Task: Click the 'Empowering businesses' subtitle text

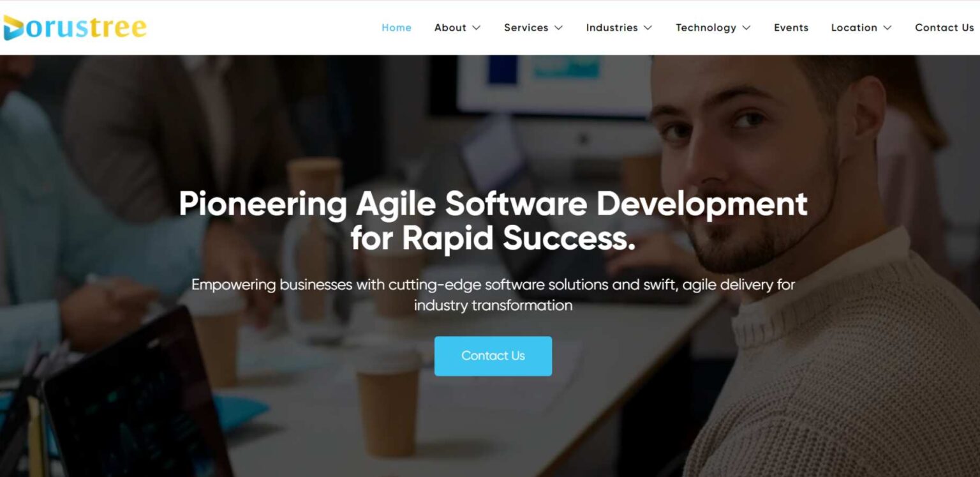Action: click(493, 294)
